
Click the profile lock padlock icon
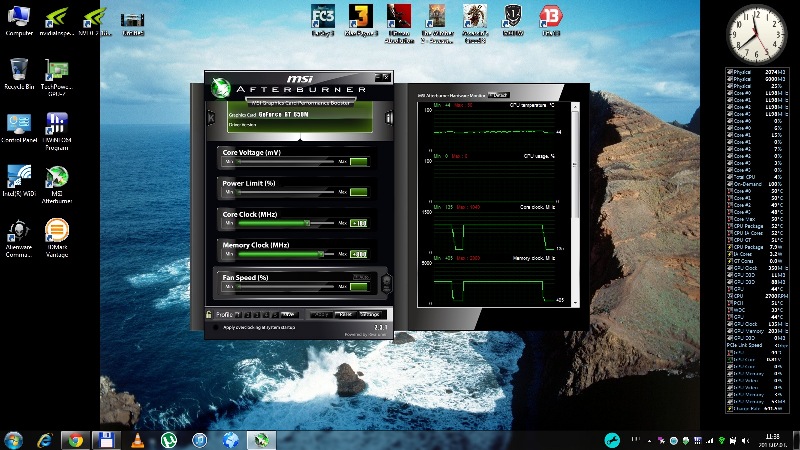(x=209, y=314)
